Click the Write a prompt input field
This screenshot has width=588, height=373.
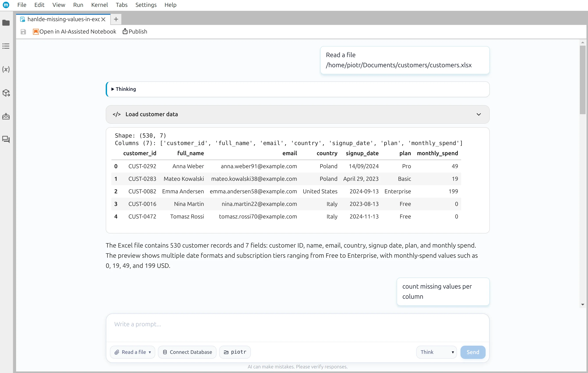298,328
